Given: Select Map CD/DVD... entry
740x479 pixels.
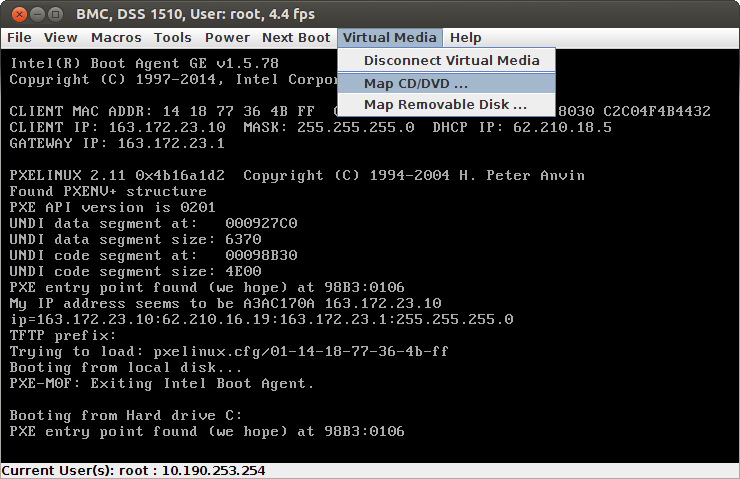Looking at the screenshot, I should pos(416,83).
